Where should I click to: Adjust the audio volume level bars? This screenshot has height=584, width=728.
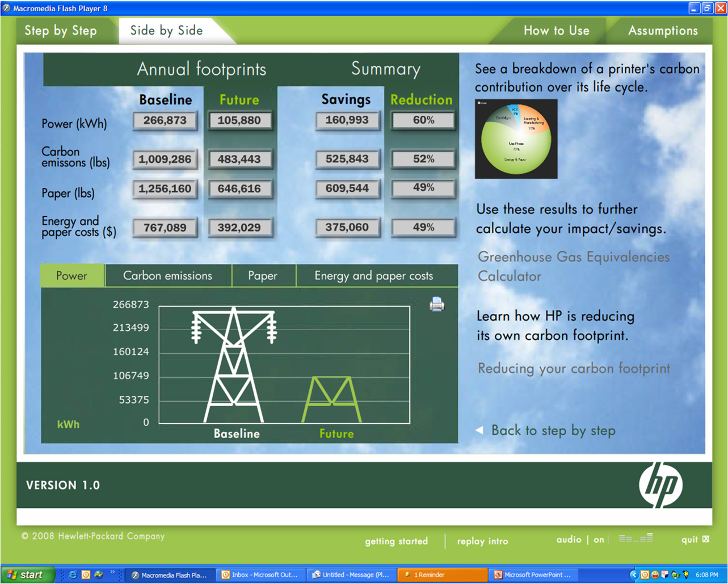[x=636, y=538]
